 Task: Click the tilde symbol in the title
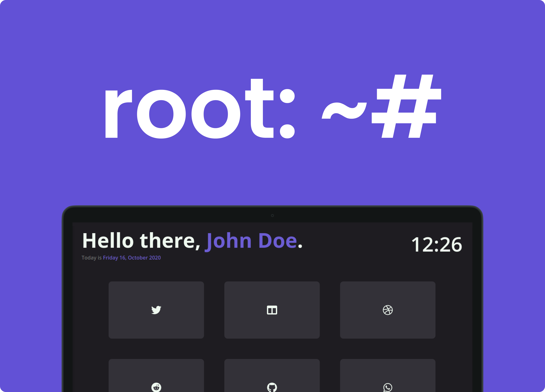tap(344, 111)
